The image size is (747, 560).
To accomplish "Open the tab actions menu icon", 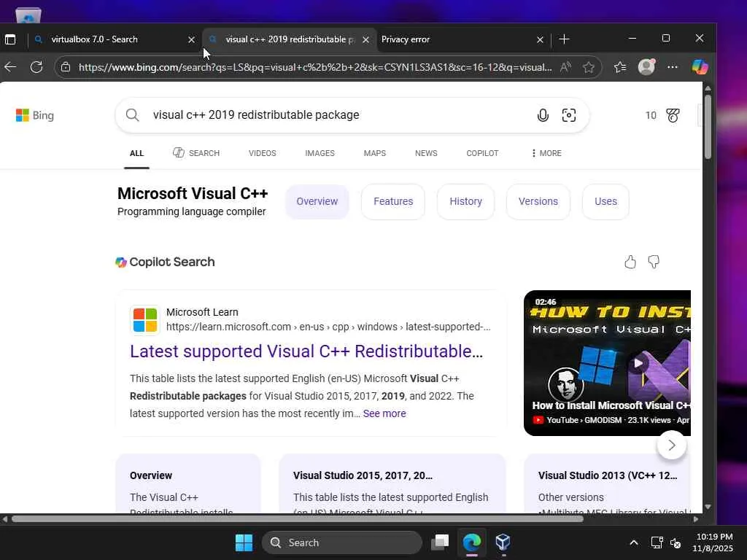I will 10,39.
